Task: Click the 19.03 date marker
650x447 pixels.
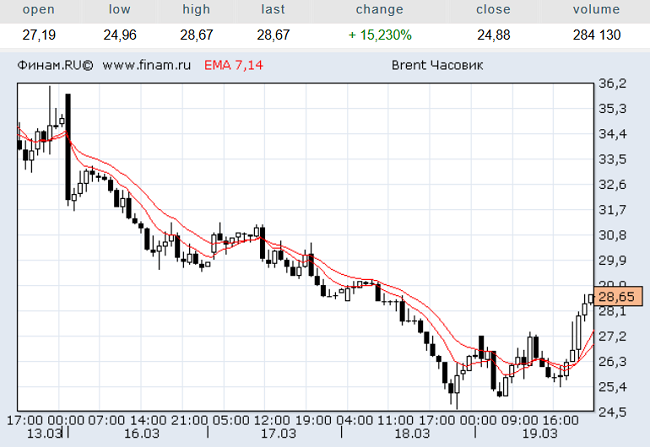Action: tap(540, 434)
